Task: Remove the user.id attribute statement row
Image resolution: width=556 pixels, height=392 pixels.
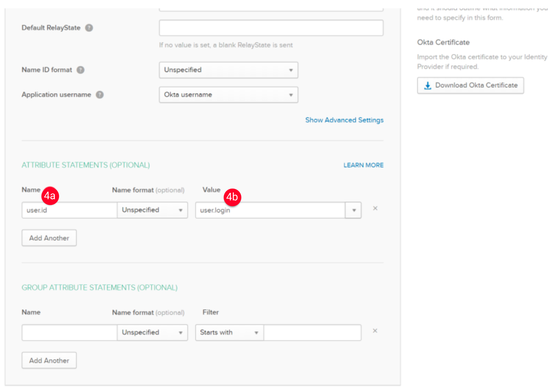Action: 375,208
